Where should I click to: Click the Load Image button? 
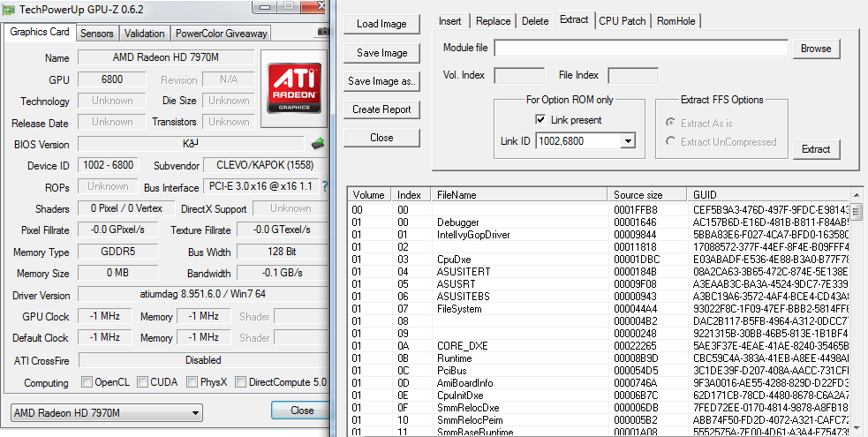coord(381,24)
